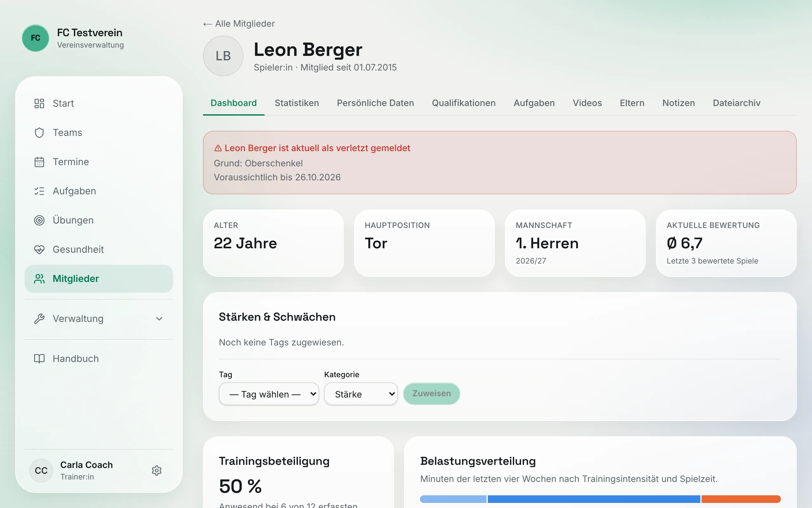The height and width of the screenshot is (508, 812).
Task: Switch to the Videos tab
Action: point(587,103)
